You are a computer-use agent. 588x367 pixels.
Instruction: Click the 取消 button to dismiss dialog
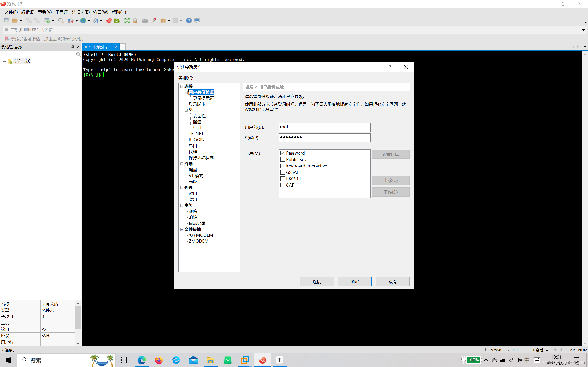392,281
